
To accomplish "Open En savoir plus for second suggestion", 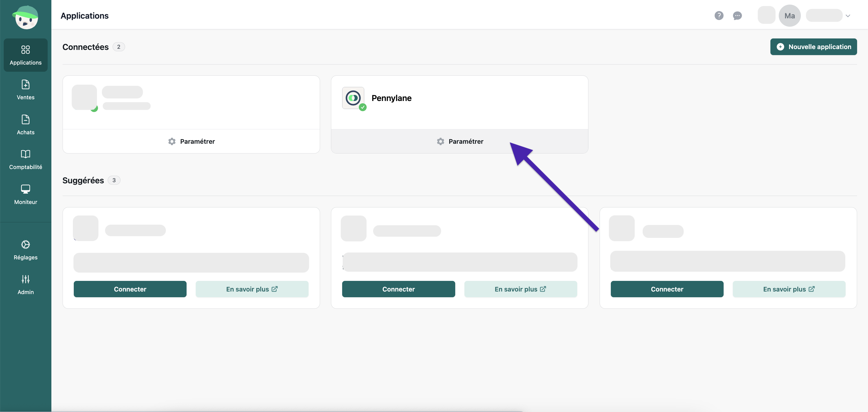I will [521, 289].
